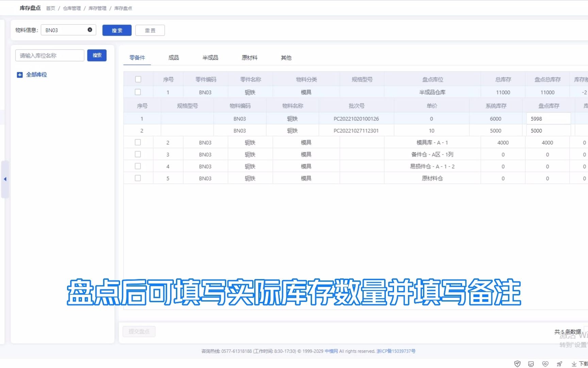The width and height of the screenshot is (588, 368).
Task: Click the 总库存 column header
Action: 503,79
